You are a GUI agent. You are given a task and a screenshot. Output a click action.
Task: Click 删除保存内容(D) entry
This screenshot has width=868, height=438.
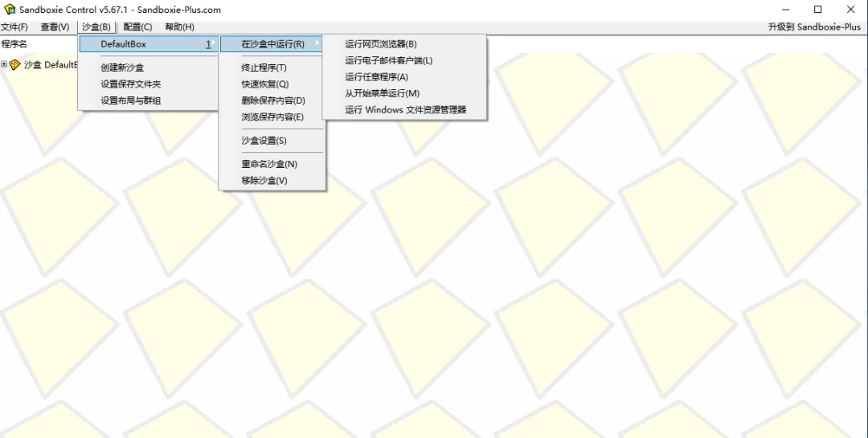[x=273, y=100]
